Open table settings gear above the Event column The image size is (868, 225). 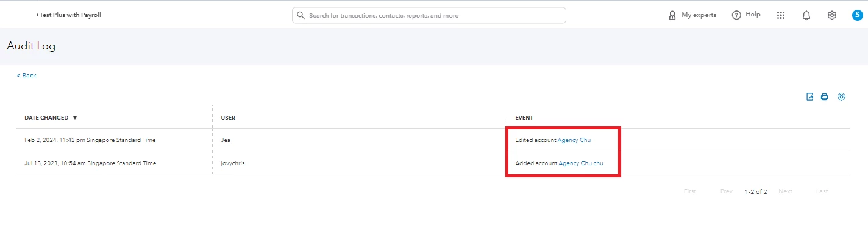(842, 97)
